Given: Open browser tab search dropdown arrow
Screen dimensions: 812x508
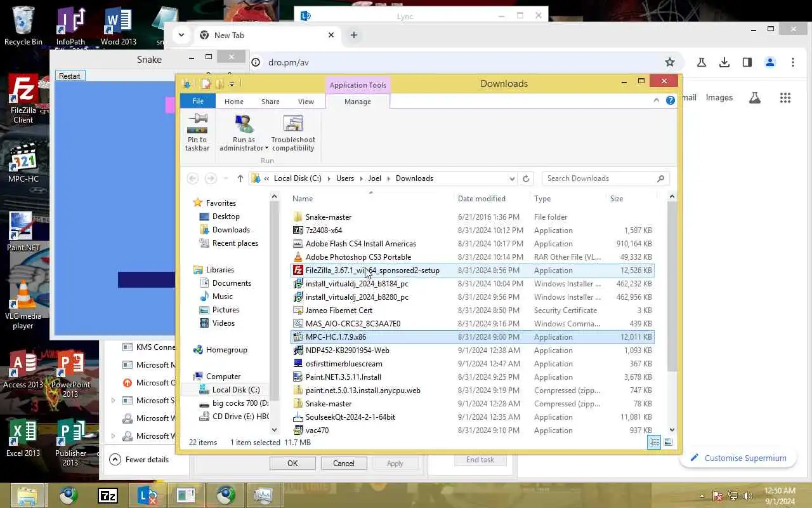Looking at the screenshot, I should (181, 35).
